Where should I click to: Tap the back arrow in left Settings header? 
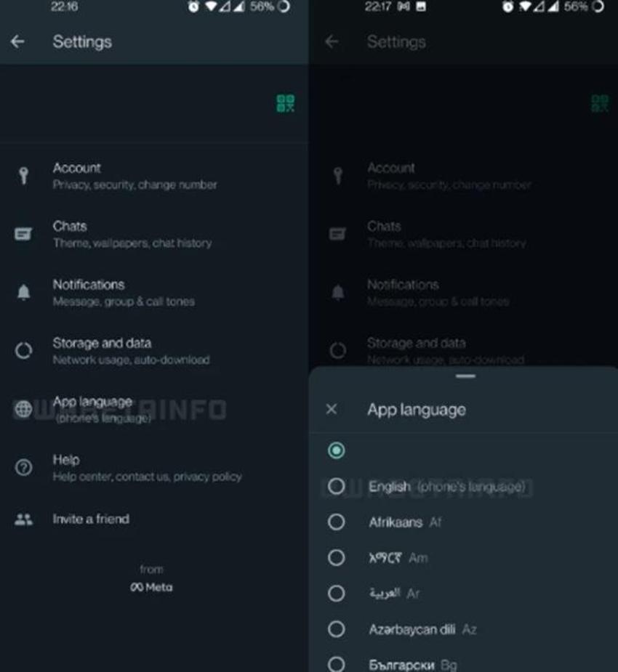(17, 41)
